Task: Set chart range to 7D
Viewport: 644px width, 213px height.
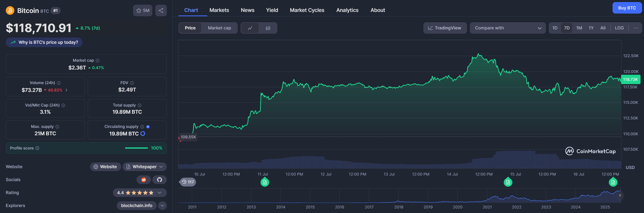Action: click(x=567, y=28)
